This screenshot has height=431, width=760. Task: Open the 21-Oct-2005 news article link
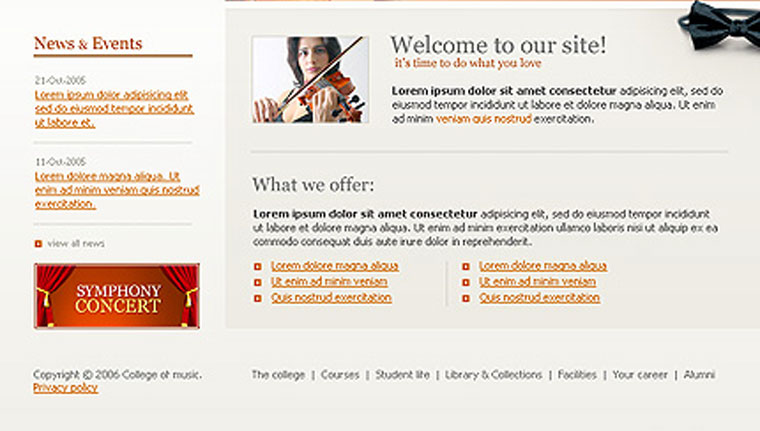click(114, 109)
